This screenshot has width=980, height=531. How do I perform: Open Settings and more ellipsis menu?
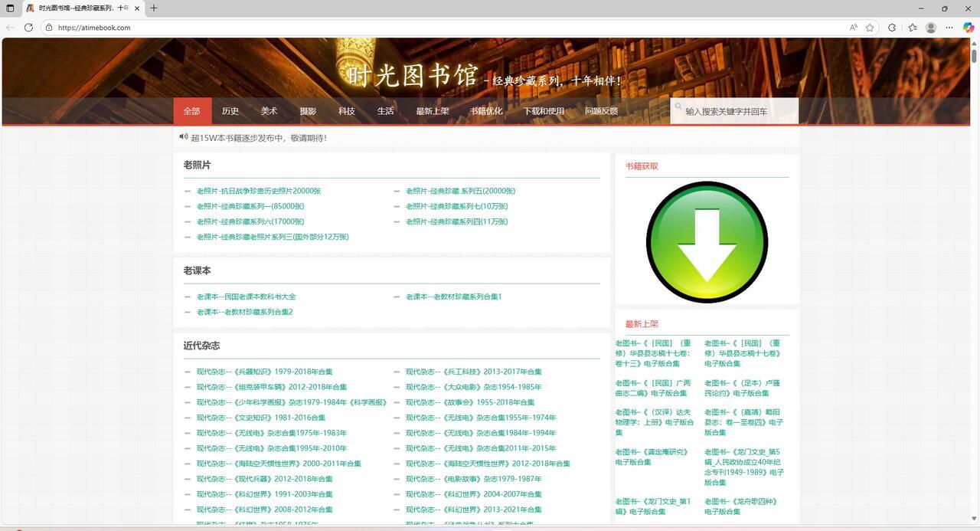pos(949,28)
